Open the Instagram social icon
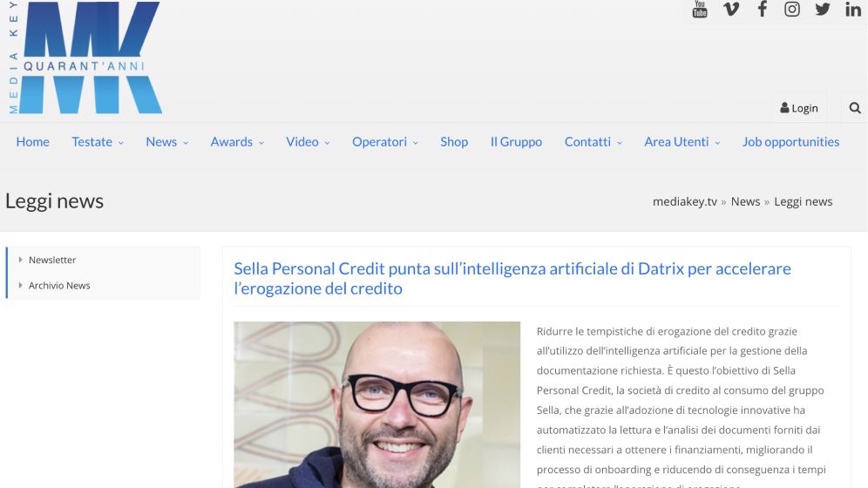This screenshot has height=488, width=868. click(x=792, y=9)
